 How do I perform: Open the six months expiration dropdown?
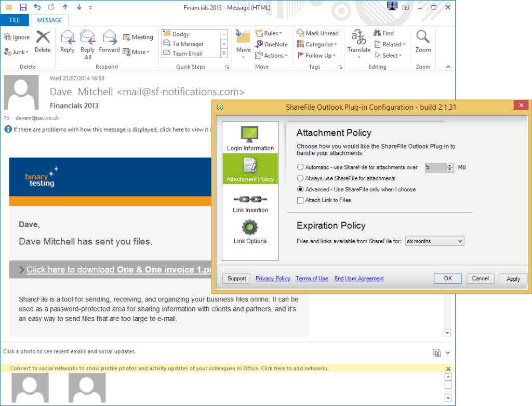coord(434,241)
